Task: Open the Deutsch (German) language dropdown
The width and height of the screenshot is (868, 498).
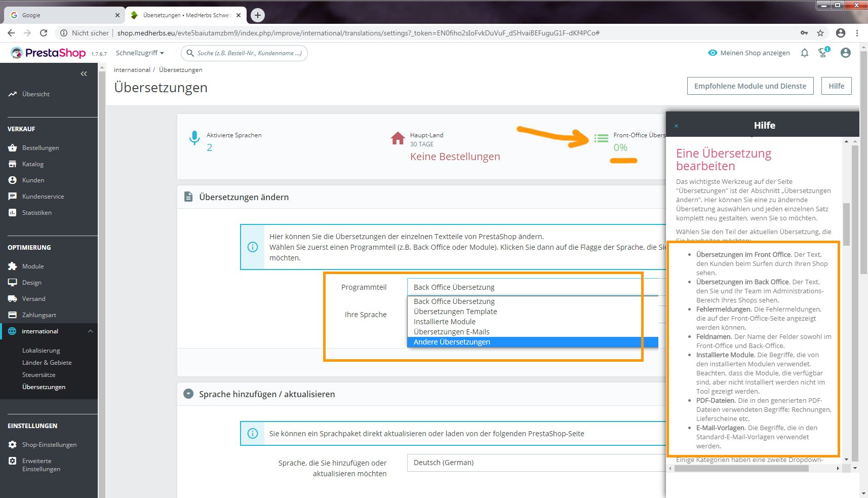Action: pyautogui.click(x=536, y=463)
